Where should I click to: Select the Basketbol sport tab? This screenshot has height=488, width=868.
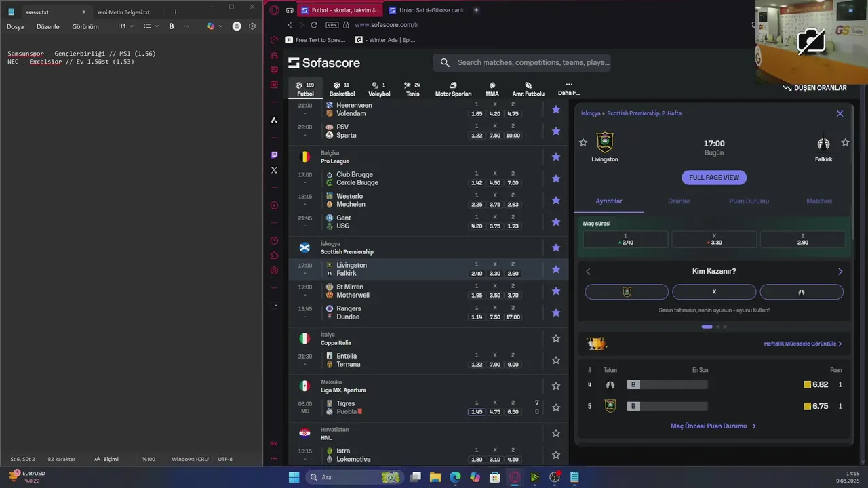(x=342, y=89)
